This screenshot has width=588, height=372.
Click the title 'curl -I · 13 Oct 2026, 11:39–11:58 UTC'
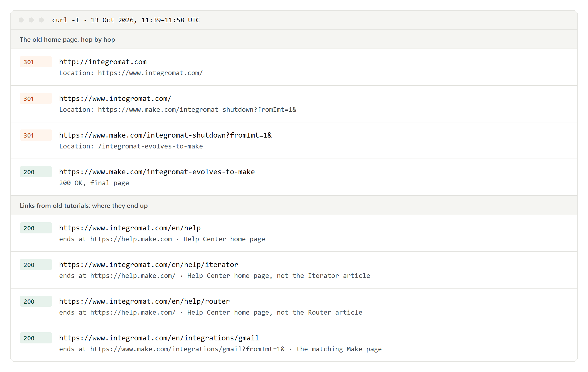pos(126,20)
